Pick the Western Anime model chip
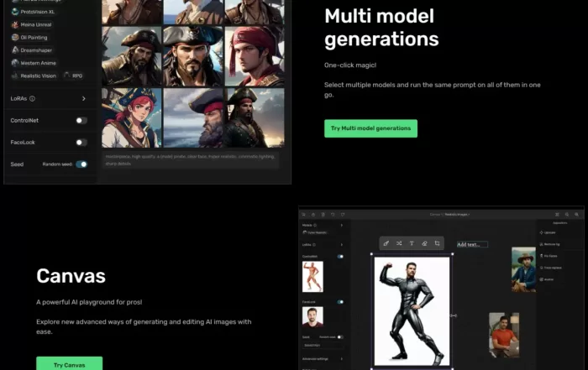Viewport: 588px width, 370px height. [x=34, y=63]
